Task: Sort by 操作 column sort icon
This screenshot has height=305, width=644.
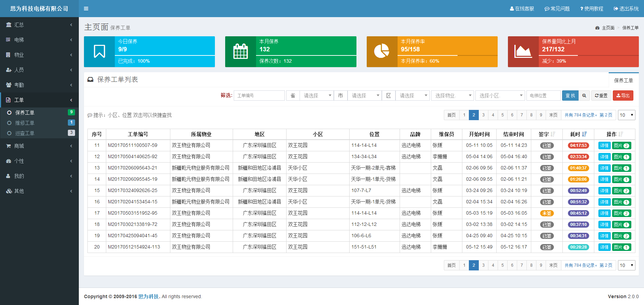Action: [621, 134]
